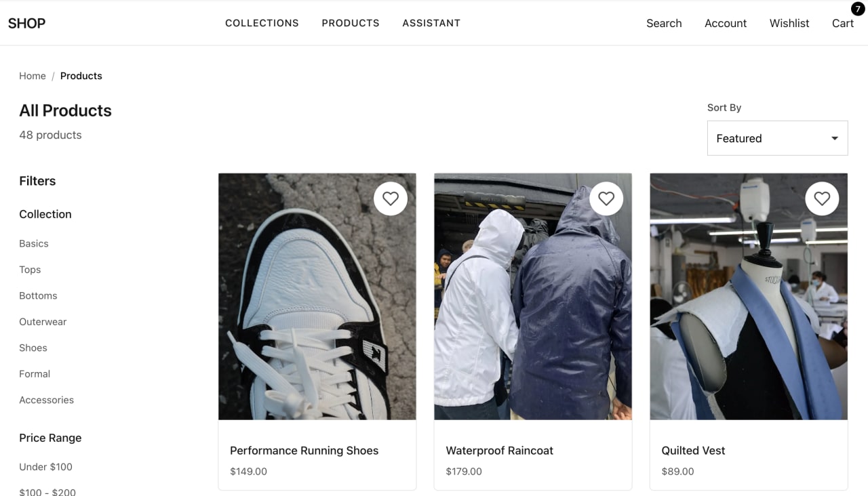Click the Price Range heading

pyautogui.click(x=50, y=438)
